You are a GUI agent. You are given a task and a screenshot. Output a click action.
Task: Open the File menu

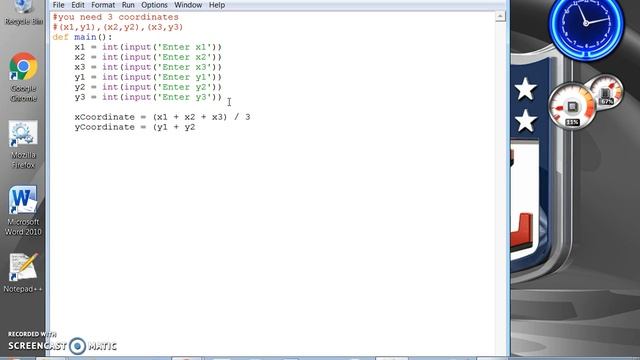click(x=58, y=5)
